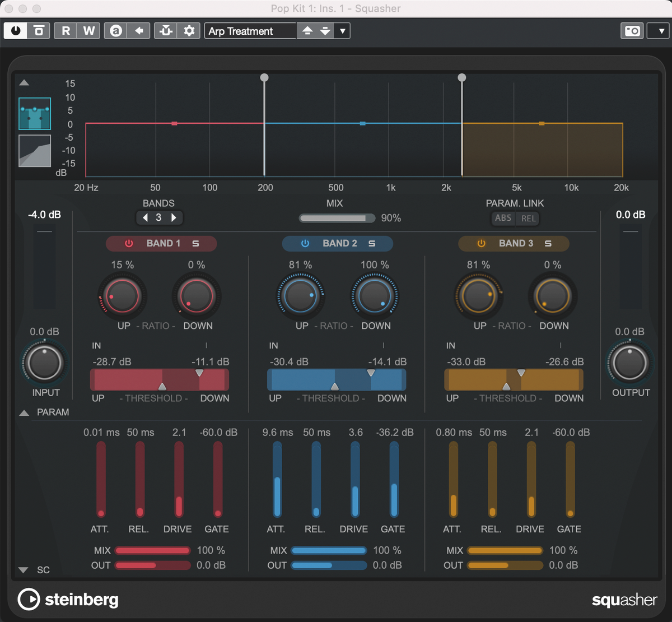
Task: Click Band 2 DOWN ratio knob
Action: click(375, 295)
